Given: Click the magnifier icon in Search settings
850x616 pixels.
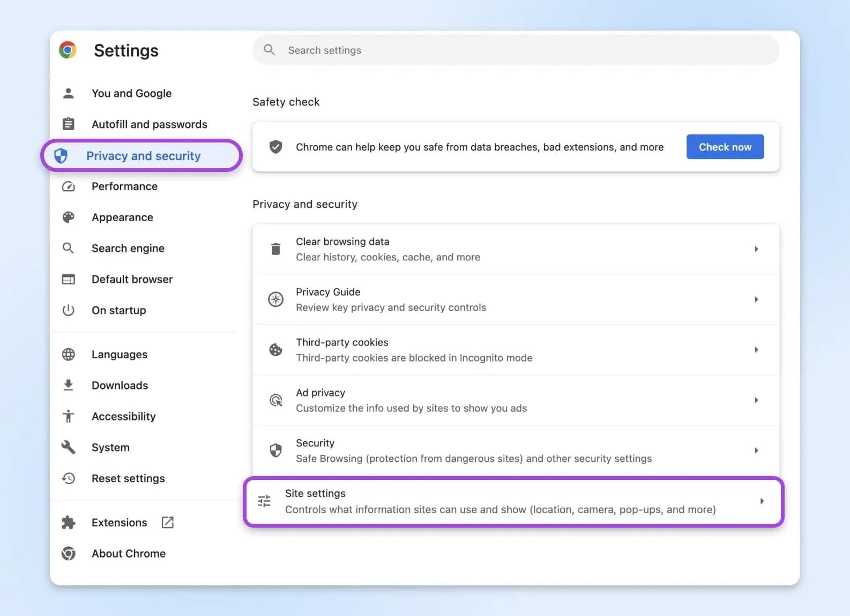Looking at the screenshot, I should 269,50.
